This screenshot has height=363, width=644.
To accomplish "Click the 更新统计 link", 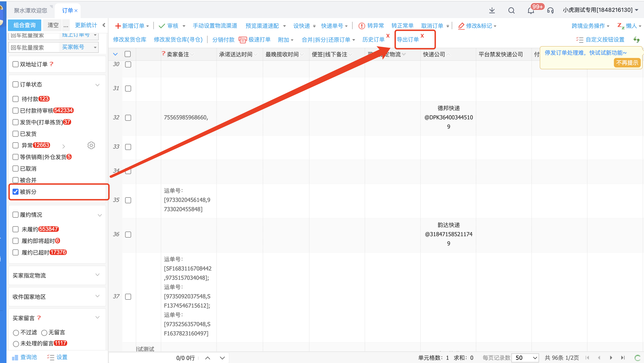I will click(x=86, y=25).
